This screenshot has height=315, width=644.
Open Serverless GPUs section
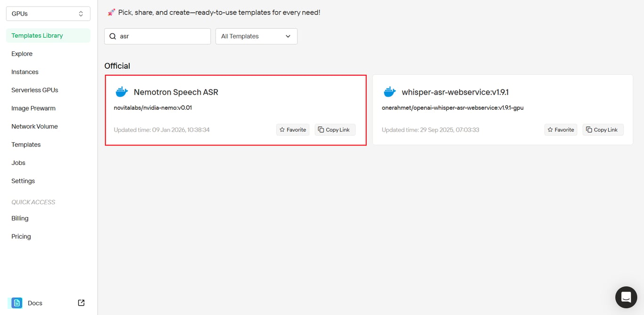[x=34, y=90]
